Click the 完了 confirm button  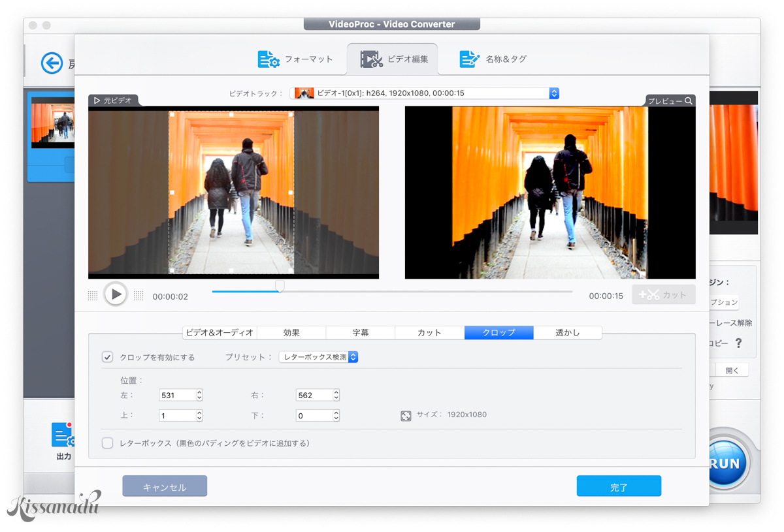pyautogui.click(x=618, y=486)
